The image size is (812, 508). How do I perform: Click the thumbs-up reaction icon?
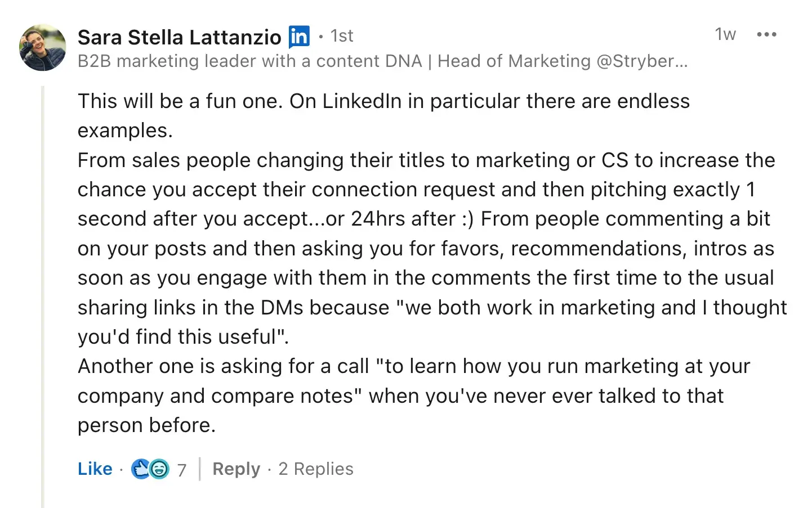click(x=141, y=468)
